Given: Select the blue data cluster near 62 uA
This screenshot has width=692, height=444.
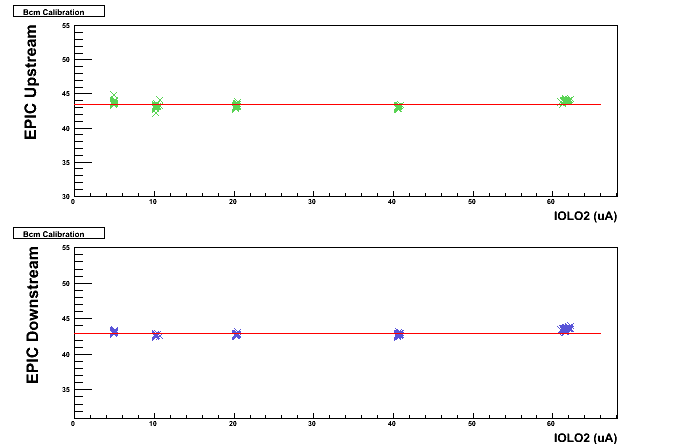Looking at the screenshot, I should 566,329.
